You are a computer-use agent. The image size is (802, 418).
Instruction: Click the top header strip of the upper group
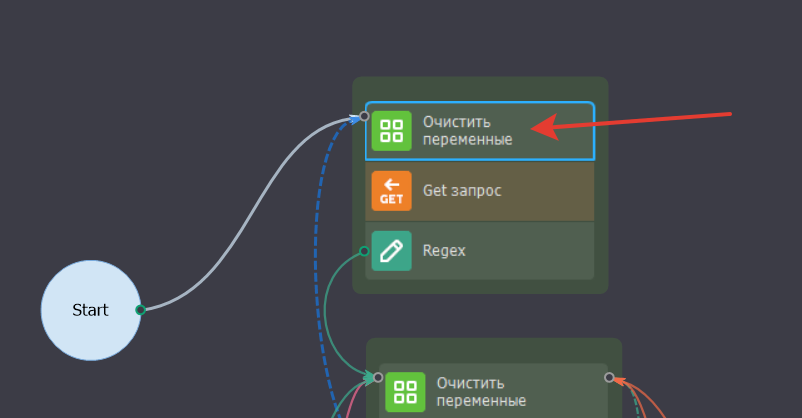click(480, 89)
